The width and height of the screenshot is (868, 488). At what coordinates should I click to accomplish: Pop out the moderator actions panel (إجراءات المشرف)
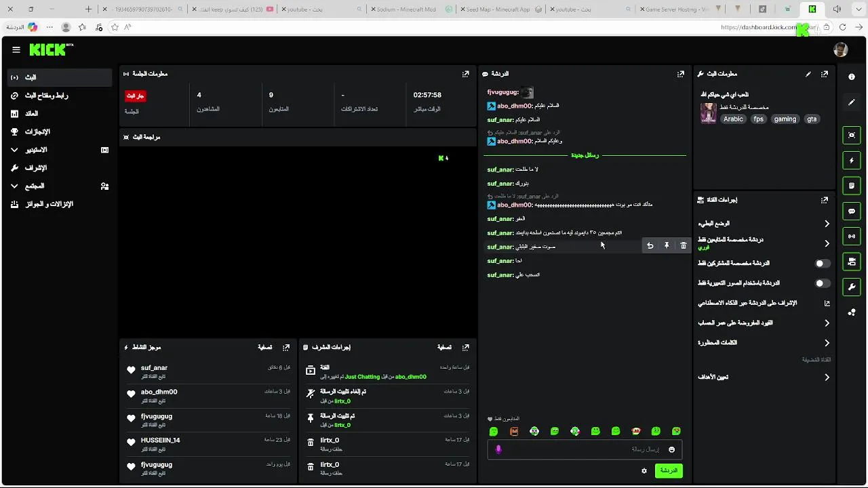tap(465, 347)
